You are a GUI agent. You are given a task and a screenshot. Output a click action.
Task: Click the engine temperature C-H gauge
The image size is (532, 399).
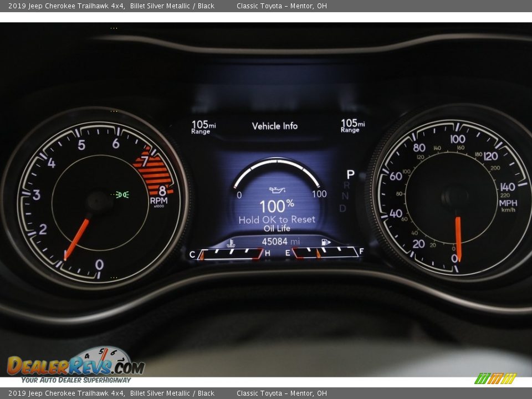(x=229, y=254)
